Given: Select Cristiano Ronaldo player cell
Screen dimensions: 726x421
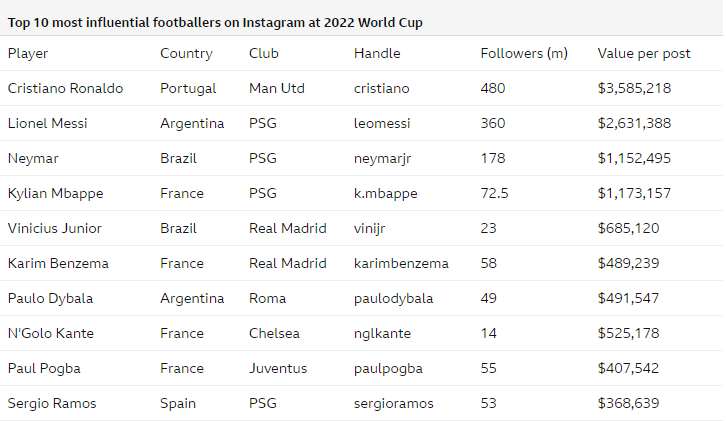Looking at the screenshot, I should click(65, 88).
